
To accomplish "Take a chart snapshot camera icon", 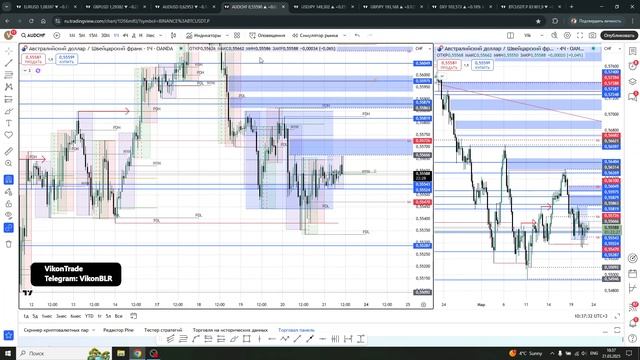I will pyautogui.click(x=592, y=36).
